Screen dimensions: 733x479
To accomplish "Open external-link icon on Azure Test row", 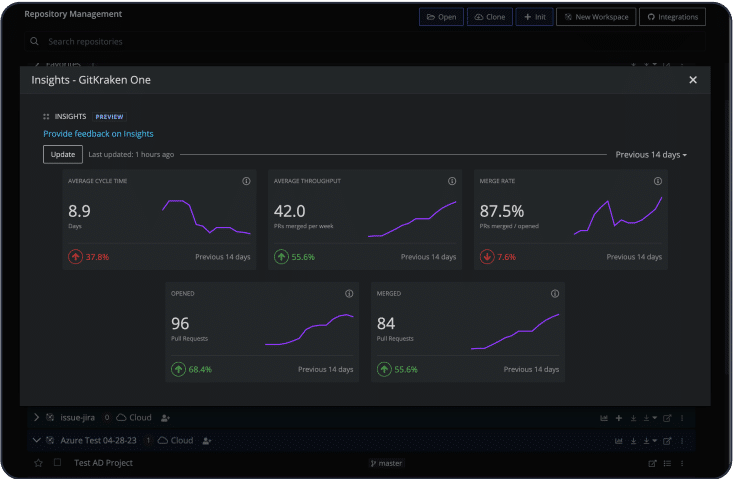I will (x=667, y=441).
